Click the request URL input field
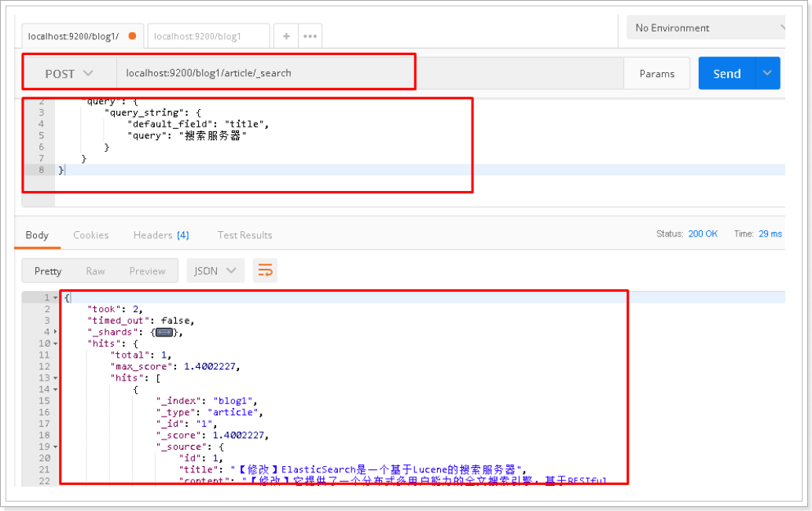The width and height of the screenshot is (812, 511). pos(369,73)
